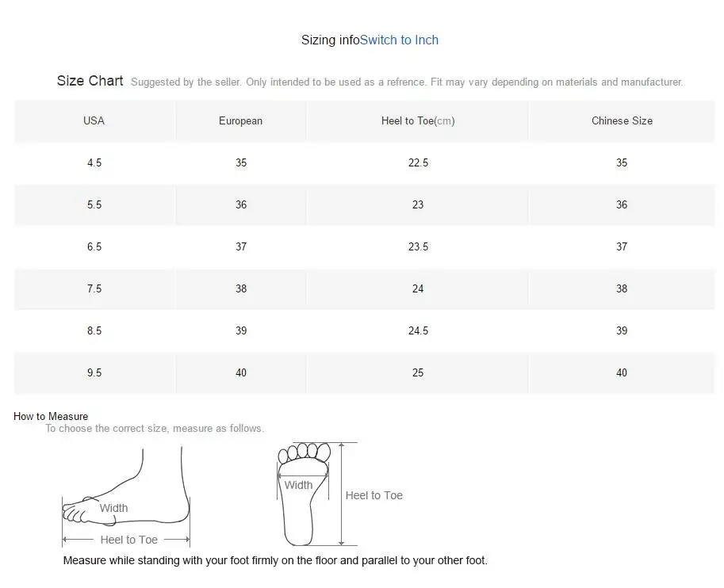Click the Size Chart heading
The height and width of the screenshot is (588, 724).
click(90, 81)
